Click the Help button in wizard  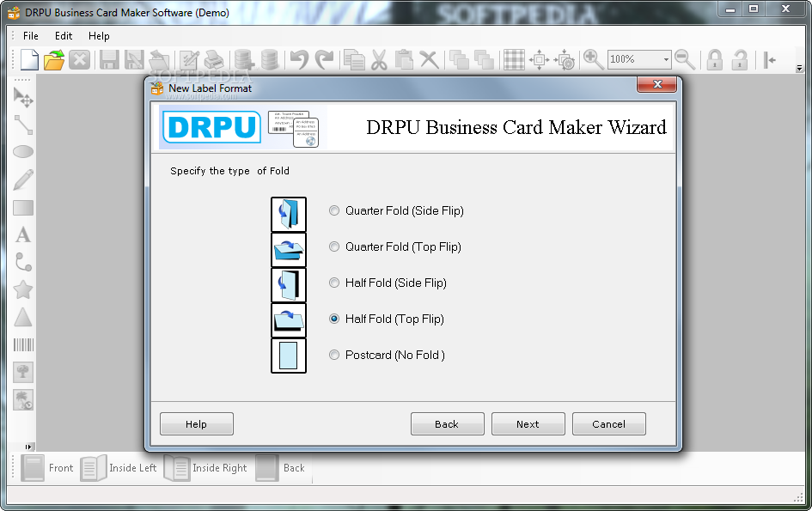click(x=197, y=424)
